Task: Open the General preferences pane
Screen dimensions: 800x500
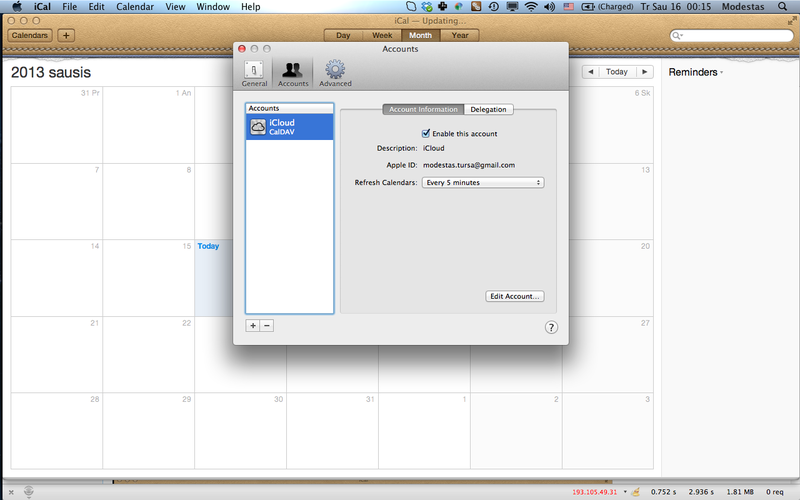Action: [254, 73]
